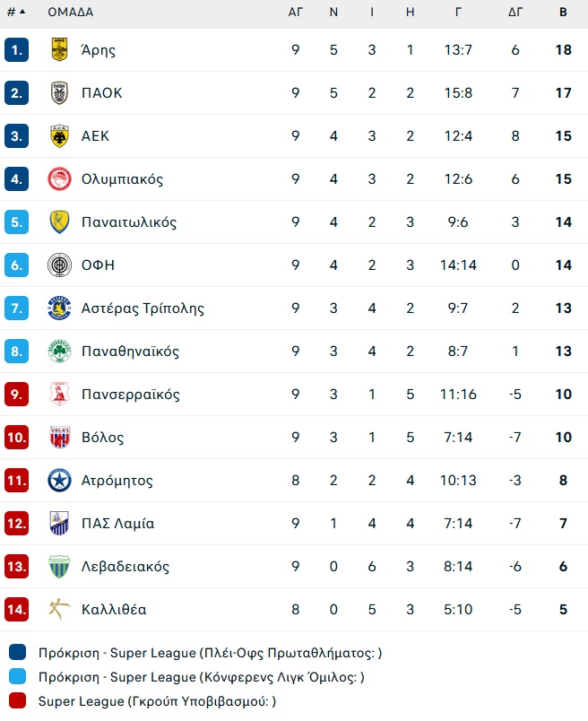Sort table by the # rank column
Screen dimensions: 588x721
point(16,12)
